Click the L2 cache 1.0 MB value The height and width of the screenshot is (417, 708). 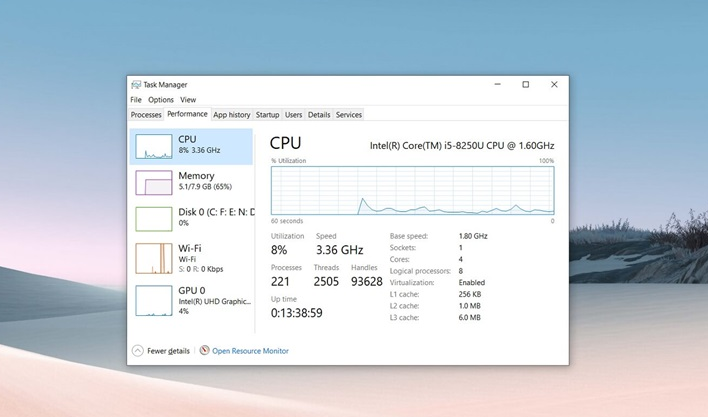(469, 306)
